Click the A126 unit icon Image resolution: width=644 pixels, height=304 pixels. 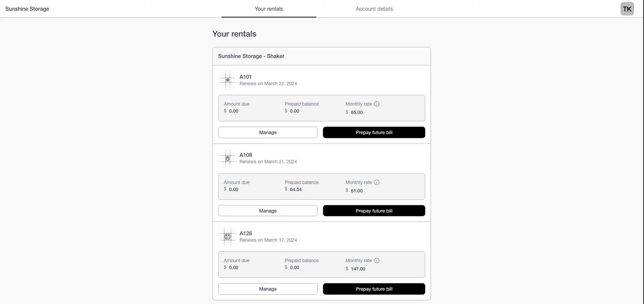(x=227, y=236)
